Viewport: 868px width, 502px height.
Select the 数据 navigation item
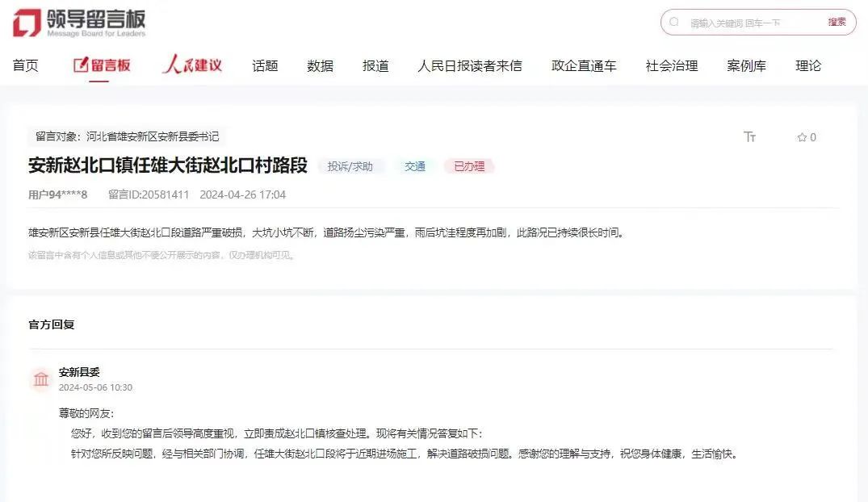pyautogui.click(x=320, y=66)
